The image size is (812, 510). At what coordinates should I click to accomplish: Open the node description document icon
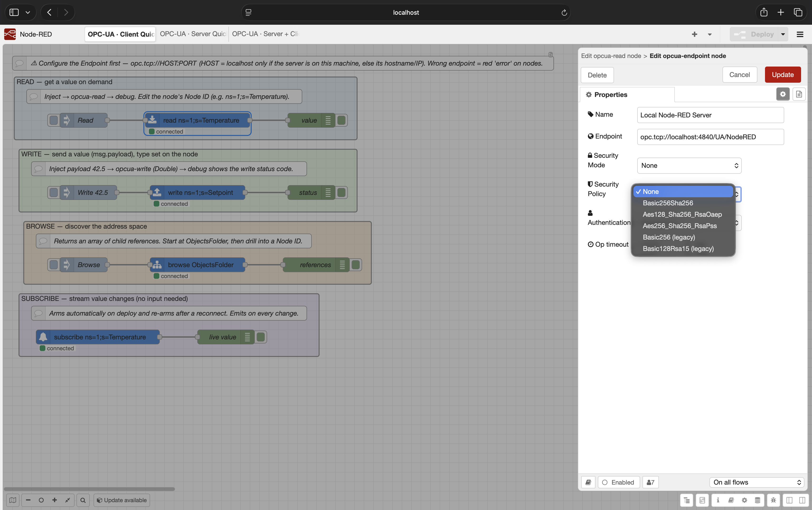(x=799, y=94)
